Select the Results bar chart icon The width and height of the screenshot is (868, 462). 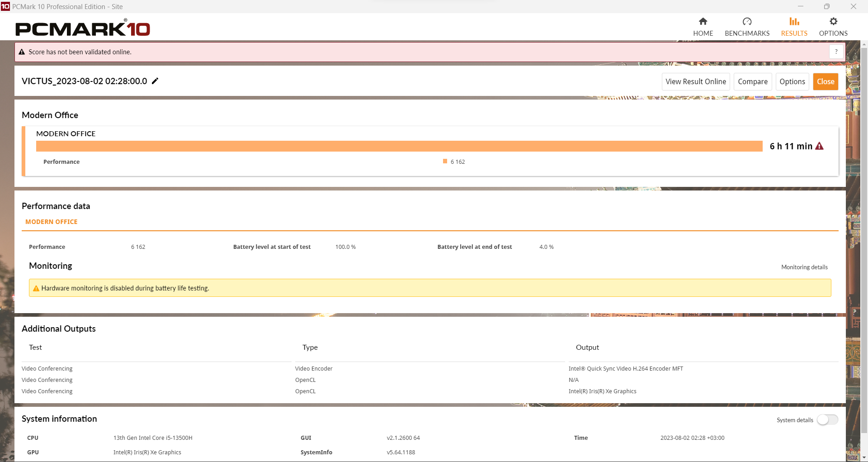tap(794, 22)
